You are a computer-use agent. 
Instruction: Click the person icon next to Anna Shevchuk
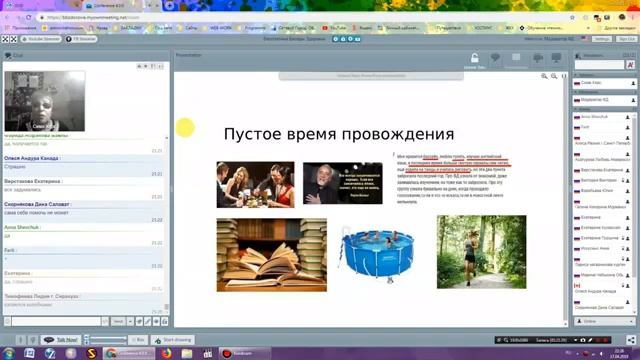click(628, 117)
